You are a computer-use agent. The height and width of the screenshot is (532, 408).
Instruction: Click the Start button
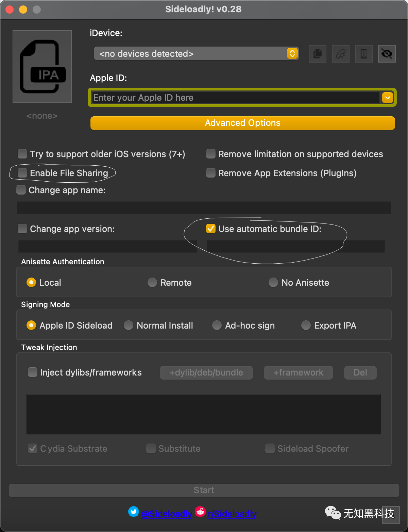[204, 491]
